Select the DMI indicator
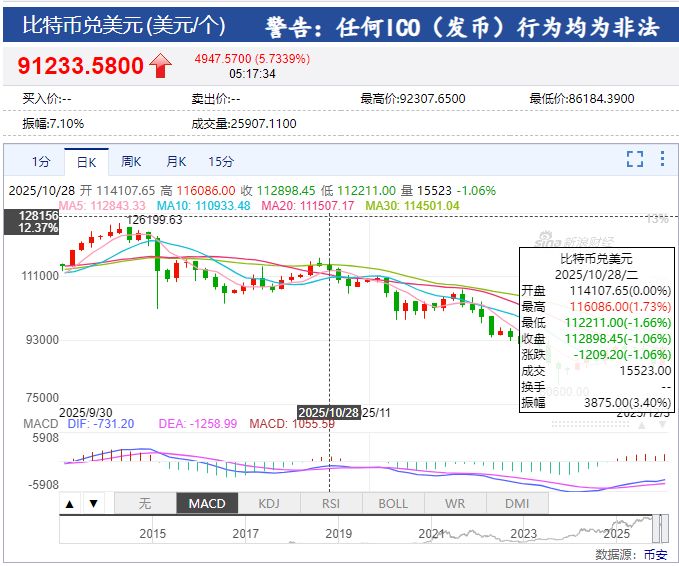Screen dimensions: 679x566 tap(517, 504)
